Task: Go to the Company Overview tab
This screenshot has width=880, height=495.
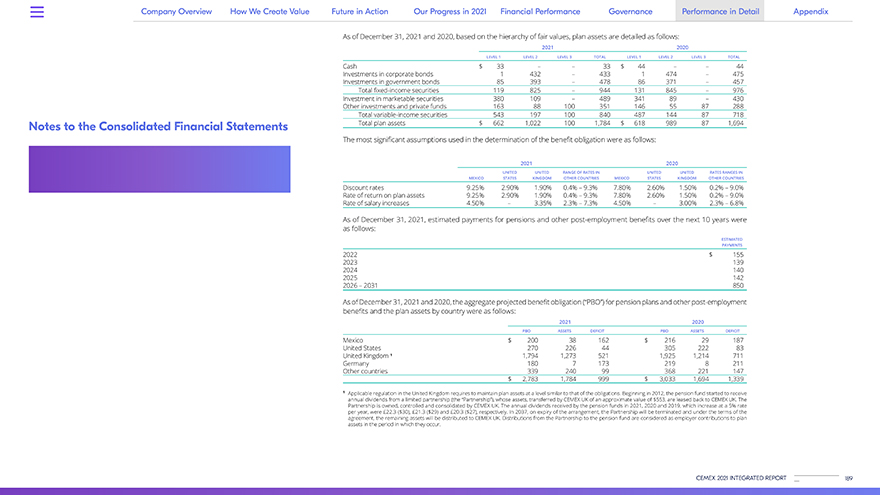Action: pos(176,12)
